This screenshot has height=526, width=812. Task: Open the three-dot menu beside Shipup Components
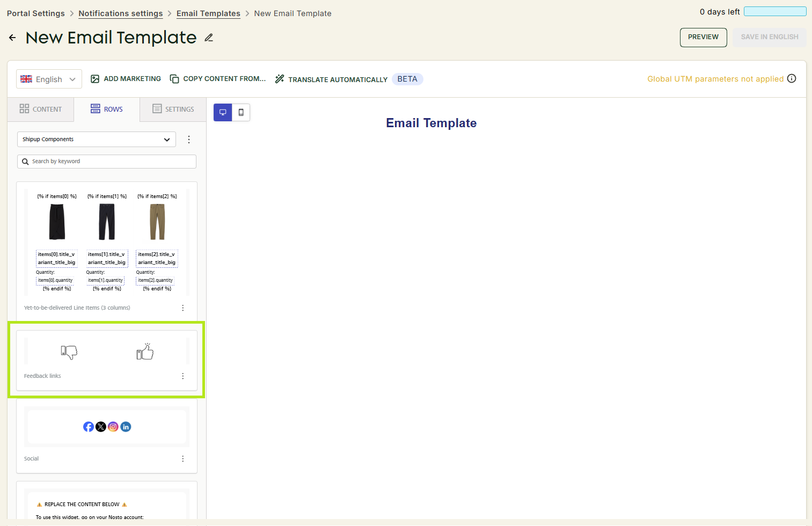click(x=189, y=140)
